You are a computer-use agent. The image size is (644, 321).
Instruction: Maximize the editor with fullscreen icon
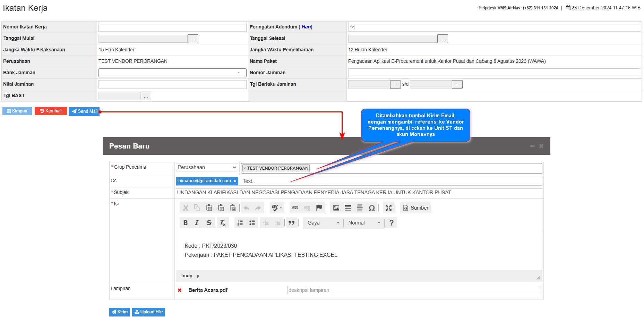[388, 208]
